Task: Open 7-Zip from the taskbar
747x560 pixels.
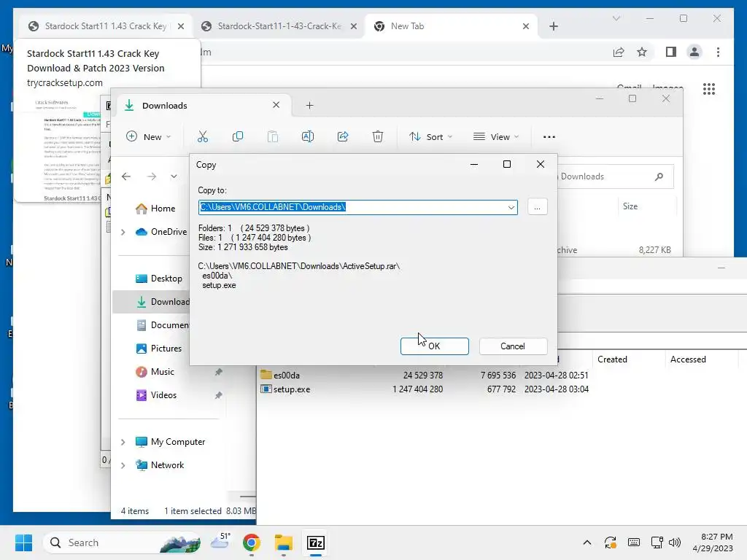Action: (315, 542)
